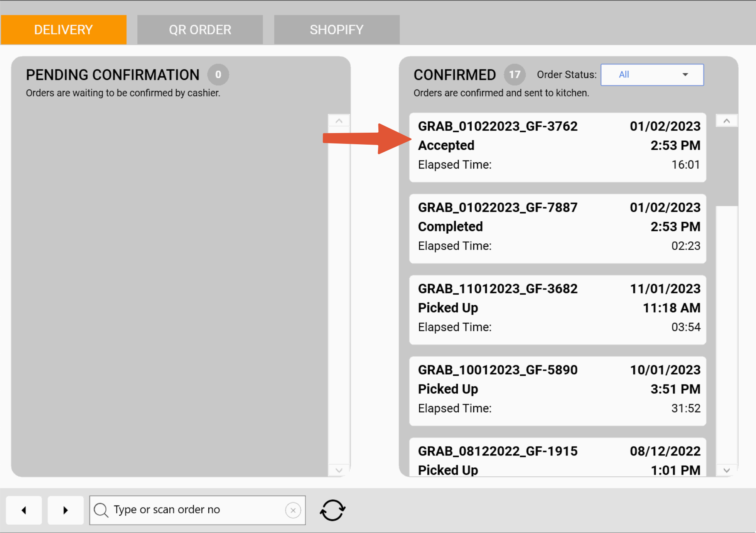Click the 10/01/2023 order date
This screenshot has height=533, width=756.
pyautogui.click(x=665, y=370)
